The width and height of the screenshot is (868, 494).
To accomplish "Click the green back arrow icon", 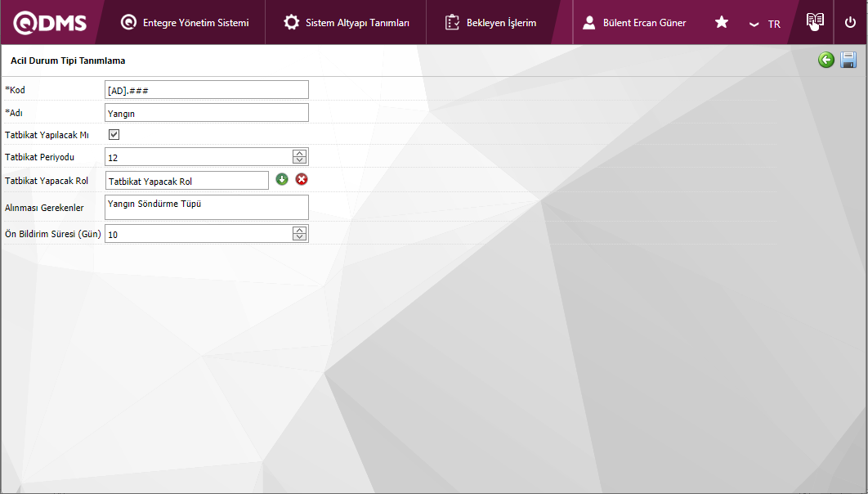I will pyautogui.click(x=826, y=60).
